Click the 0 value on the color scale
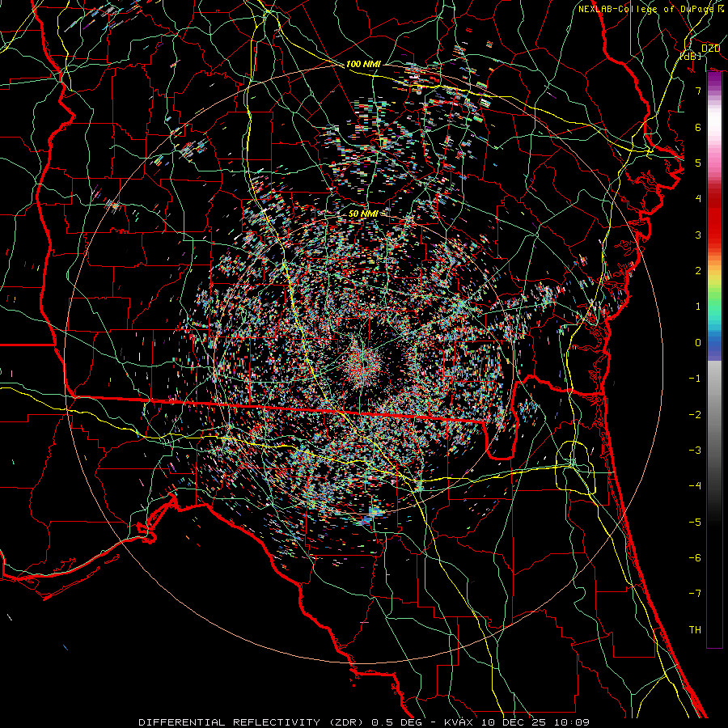 [x=698, y=343]
